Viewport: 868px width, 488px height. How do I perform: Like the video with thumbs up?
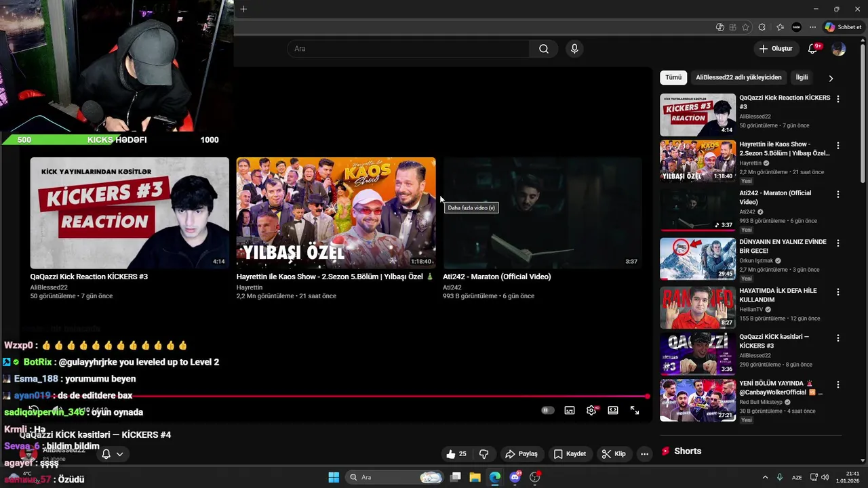[456, 454]
